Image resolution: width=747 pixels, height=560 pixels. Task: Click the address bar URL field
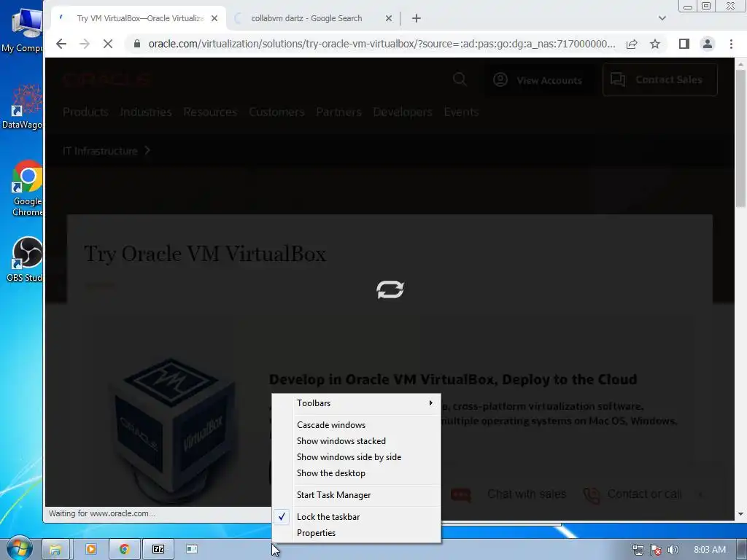(x=381, y=44)
